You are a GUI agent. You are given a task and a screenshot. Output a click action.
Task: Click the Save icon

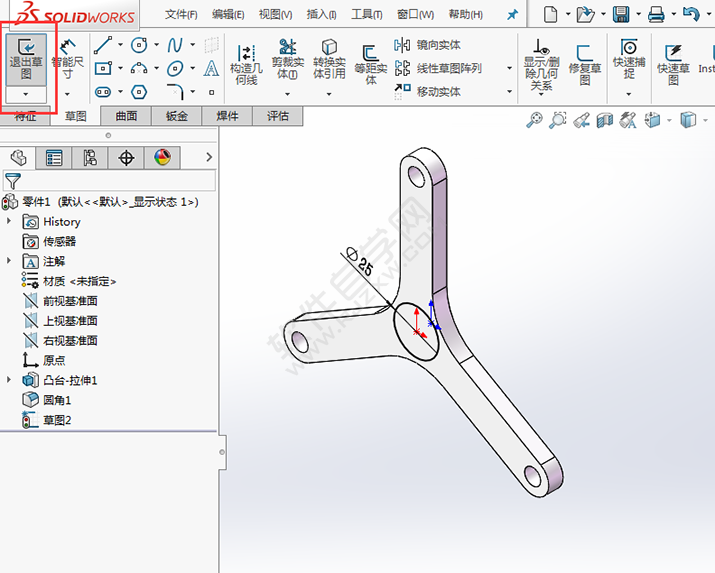[x=621, y=14]
